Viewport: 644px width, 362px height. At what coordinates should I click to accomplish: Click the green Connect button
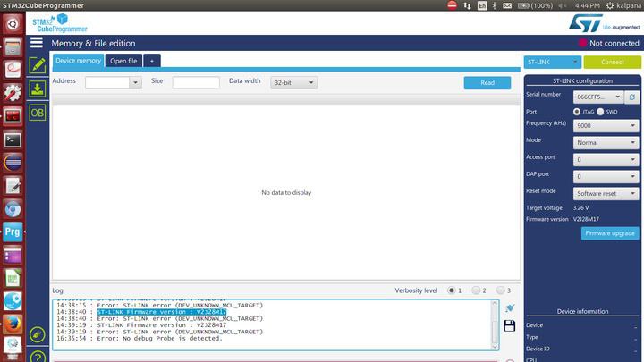click(x=612, y=62)
